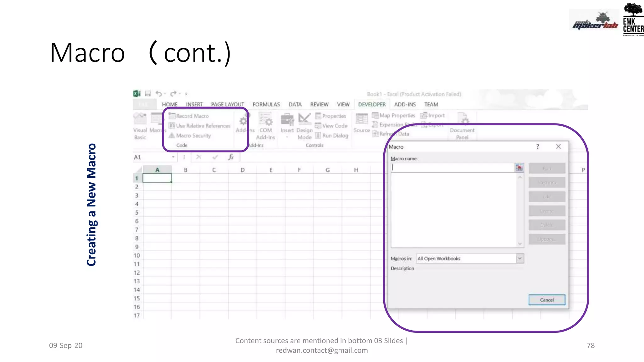Viewport: 644px width, 362px height.
Task: Click the Save icon in quick access toolbar
Action: pos(148,94)
